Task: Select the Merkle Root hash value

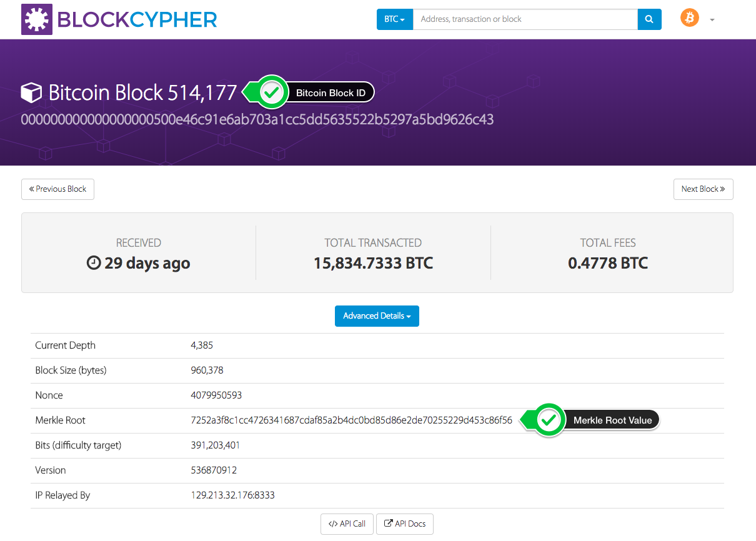Action: 351,420
